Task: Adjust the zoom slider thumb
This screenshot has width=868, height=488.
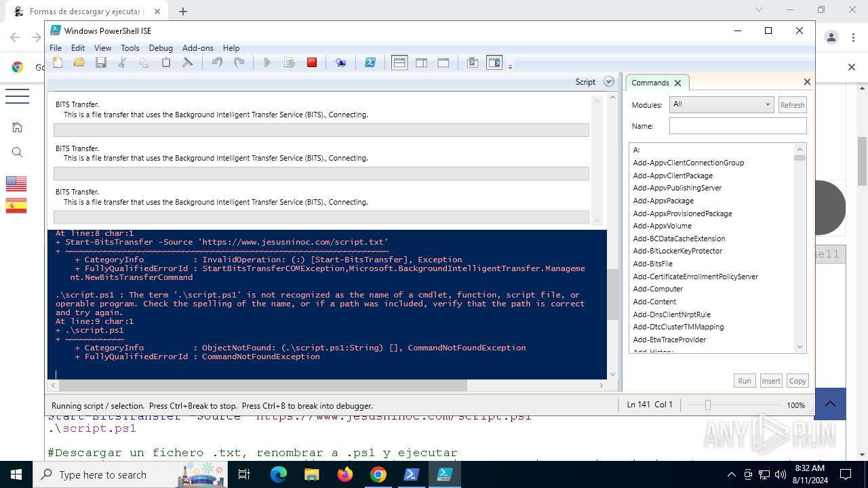Action: click(707, 405)
